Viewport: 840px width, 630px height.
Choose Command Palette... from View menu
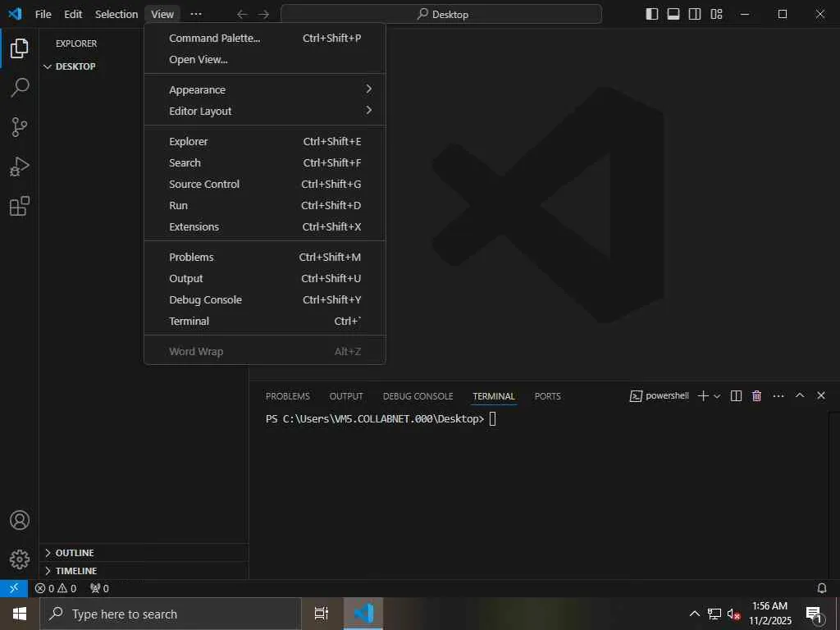point(265,38)
